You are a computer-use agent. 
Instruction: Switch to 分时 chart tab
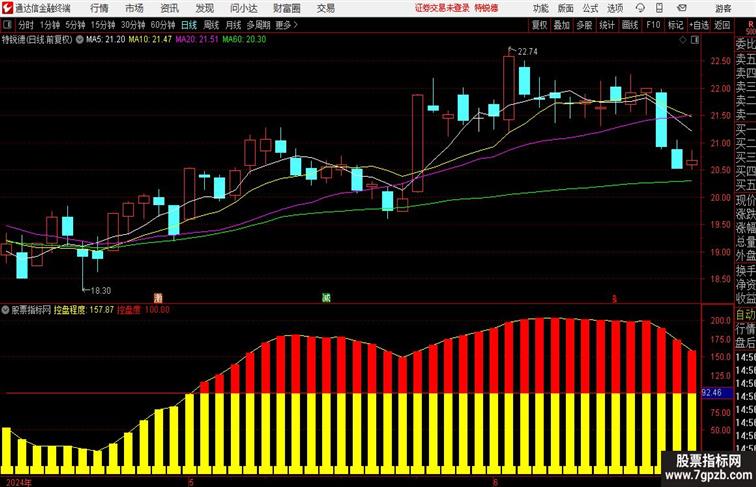pos(26,25)
